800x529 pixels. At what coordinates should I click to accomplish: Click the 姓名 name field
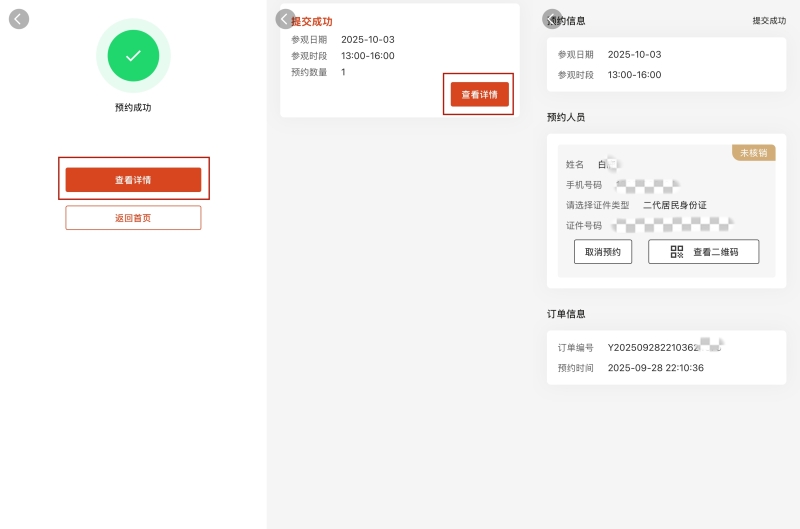(608, 164)
